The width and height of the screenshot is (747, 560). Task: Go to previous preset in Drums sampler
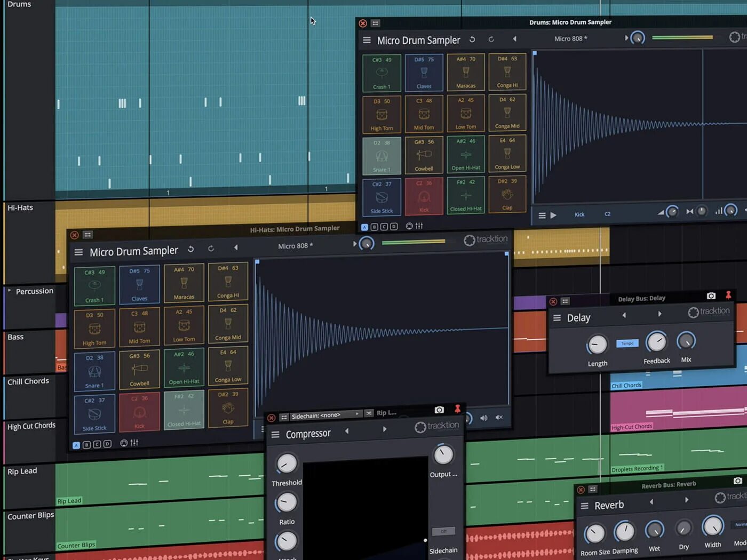tap(514, 39)
